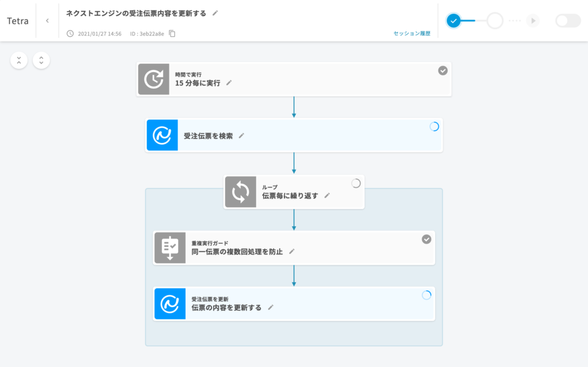Edit the 伝票の内容を更新する step name
588x367 pixels.
271,307
